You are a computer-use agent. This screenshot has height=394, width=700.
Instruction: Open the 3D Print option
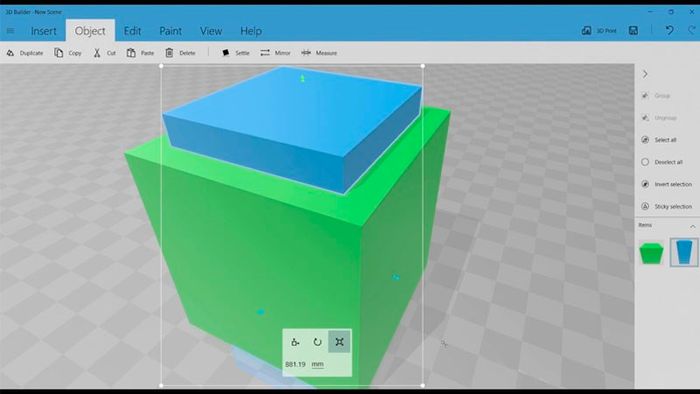[599, 31]
